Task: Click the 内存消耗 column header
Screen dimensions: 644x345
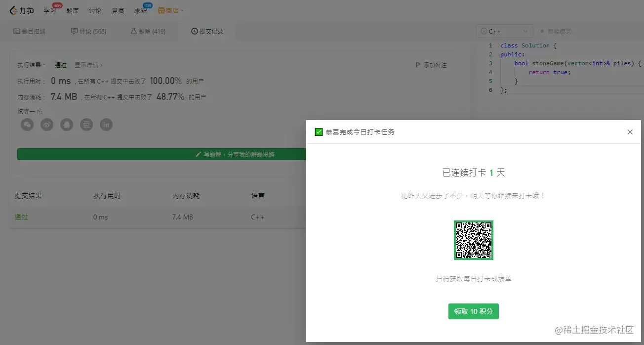Action: (x=186, y=196)
